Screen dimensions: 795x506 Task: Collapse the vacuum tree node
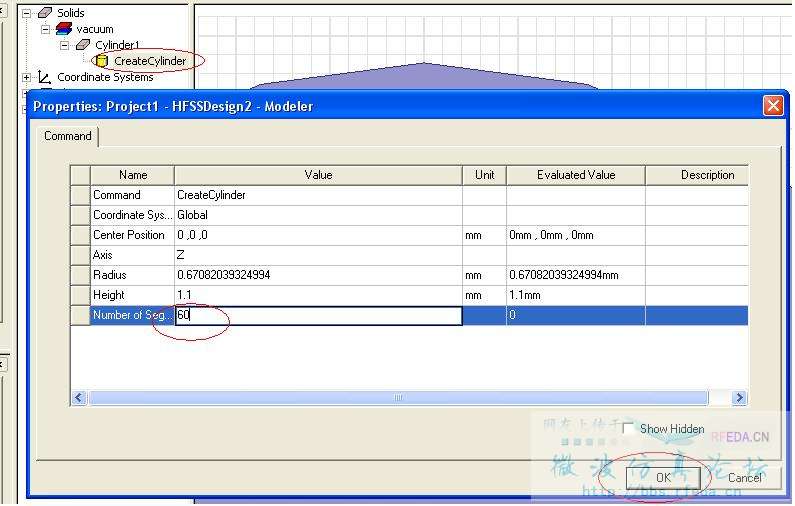point(45,29)
